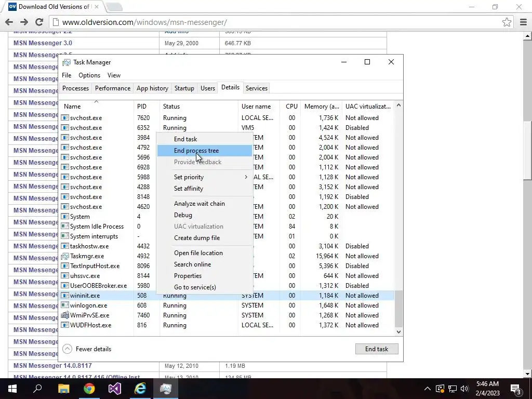Viewport: 532px width, 399px height.
Task: Sort by the PID column header
Action: point(147,106)
